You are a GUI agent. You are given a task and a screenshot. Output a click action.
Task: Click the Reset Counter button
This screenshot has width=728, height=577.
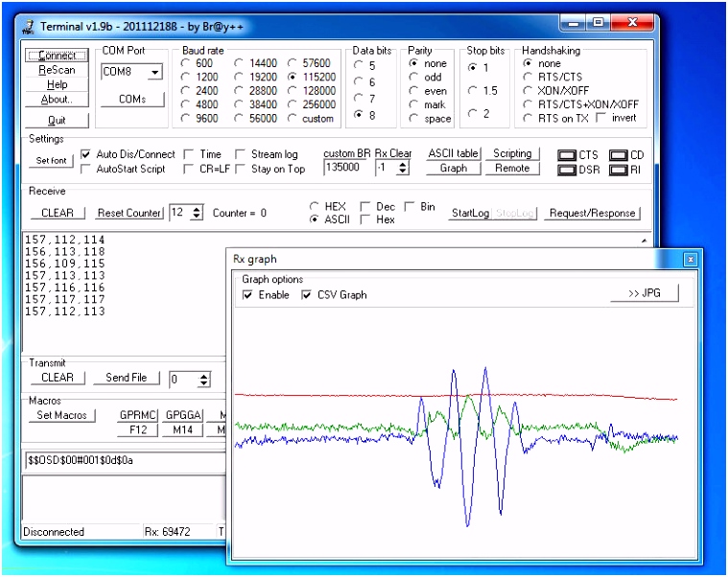(129, 213)
